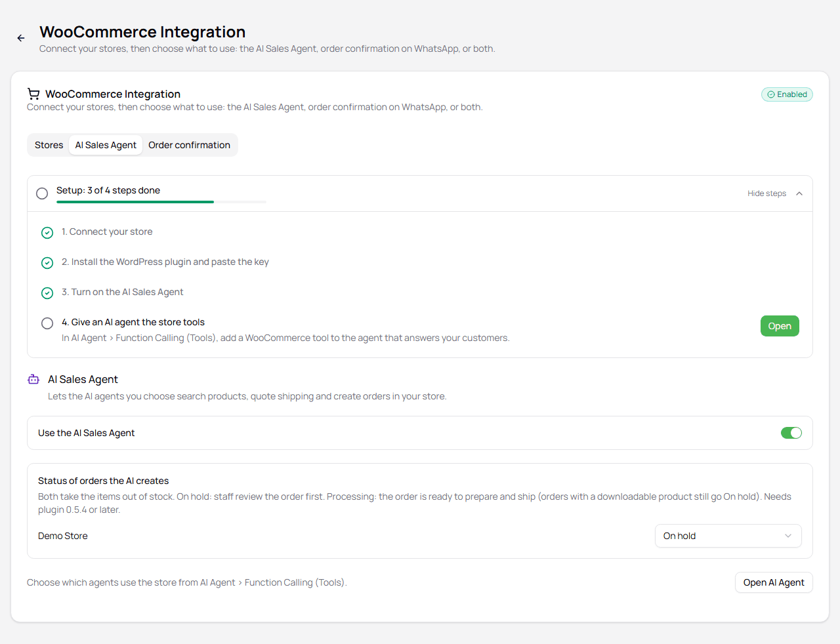The width and height of the screenshot is (840, 644).
Task: Click the Give an AI agent the store tools step
Action: pyautogui.click(x=133, y=322)
